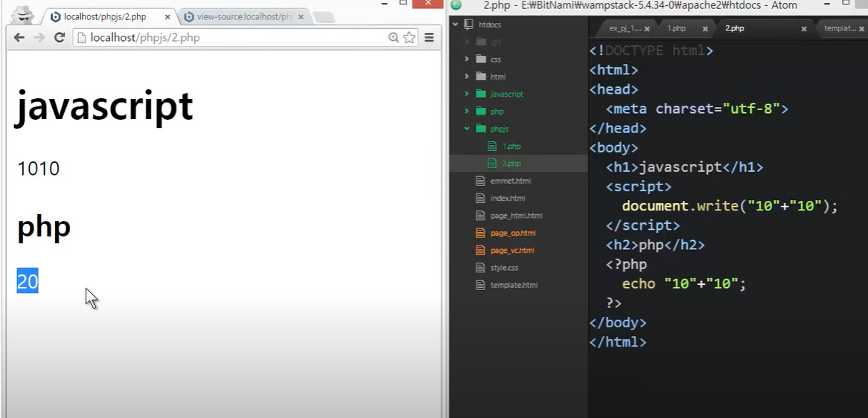Screen dimensions: 868x418
Task: Click the 1010 output text
Action: 38,169
